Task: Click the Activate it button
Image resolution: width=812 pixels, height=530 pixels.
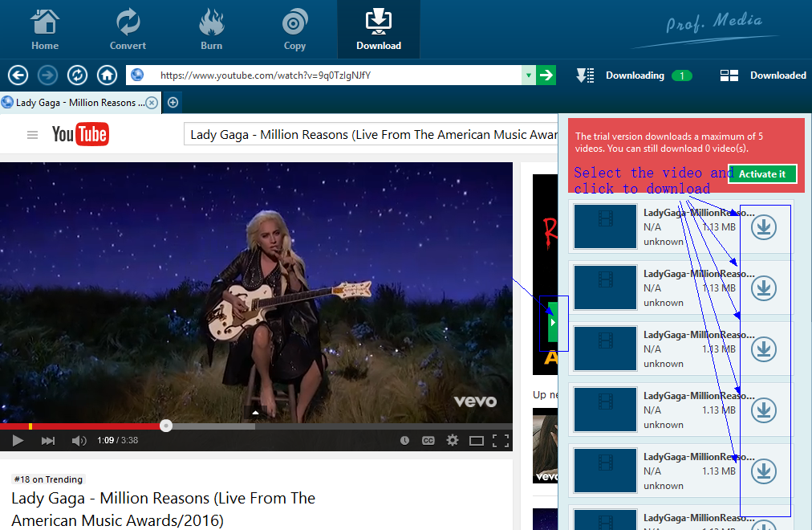Action: 761,174
